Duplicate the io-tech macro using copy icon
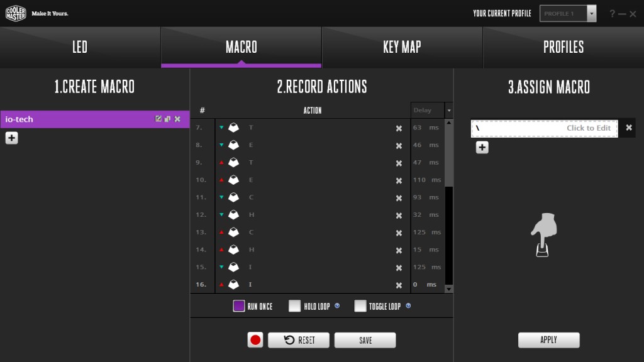 (x=167, y=119)
